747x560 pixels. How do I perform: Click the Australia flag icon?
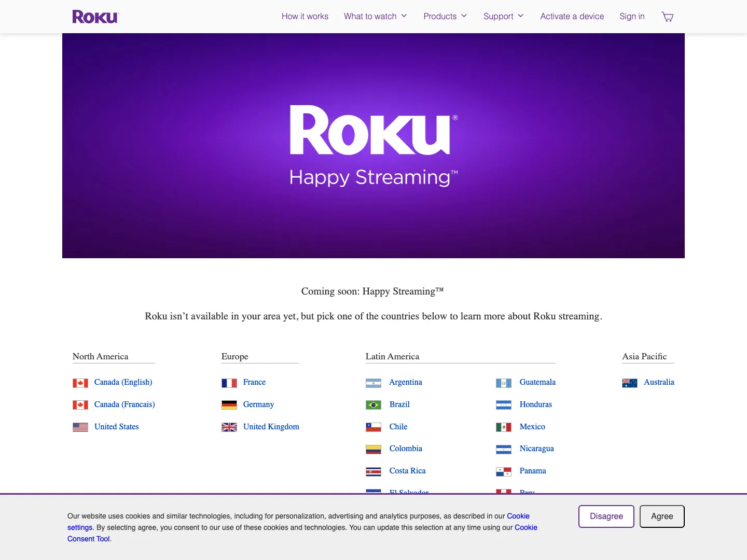click(630, 383)
